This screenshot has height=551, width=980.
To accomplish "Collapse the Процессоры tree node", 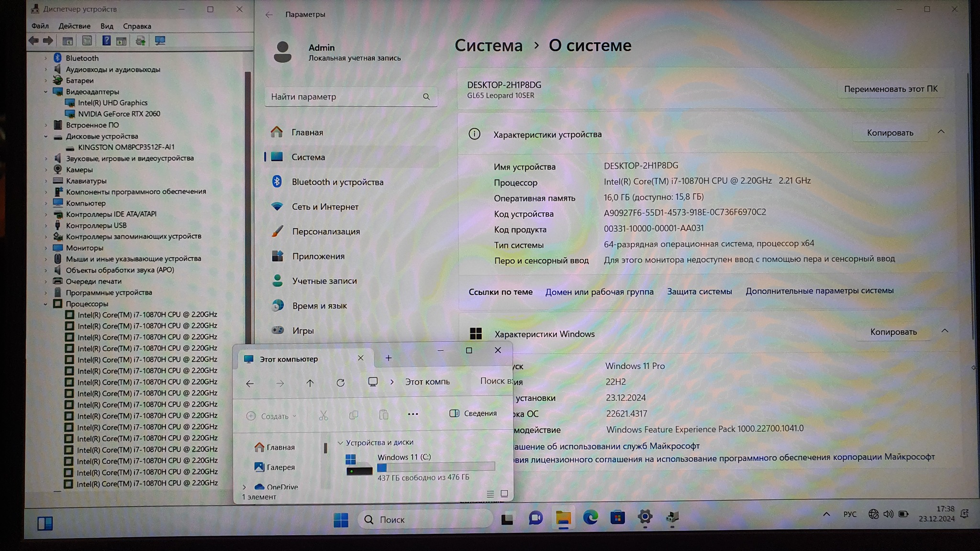I will point(46,304).
